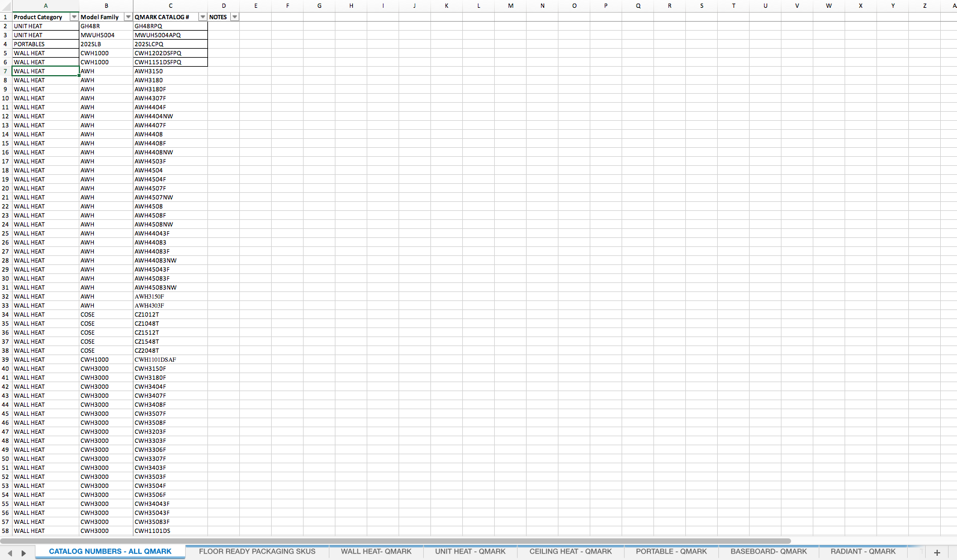Select the 'GH48R' model family cell
957x560 pixels.
[106, 26]
